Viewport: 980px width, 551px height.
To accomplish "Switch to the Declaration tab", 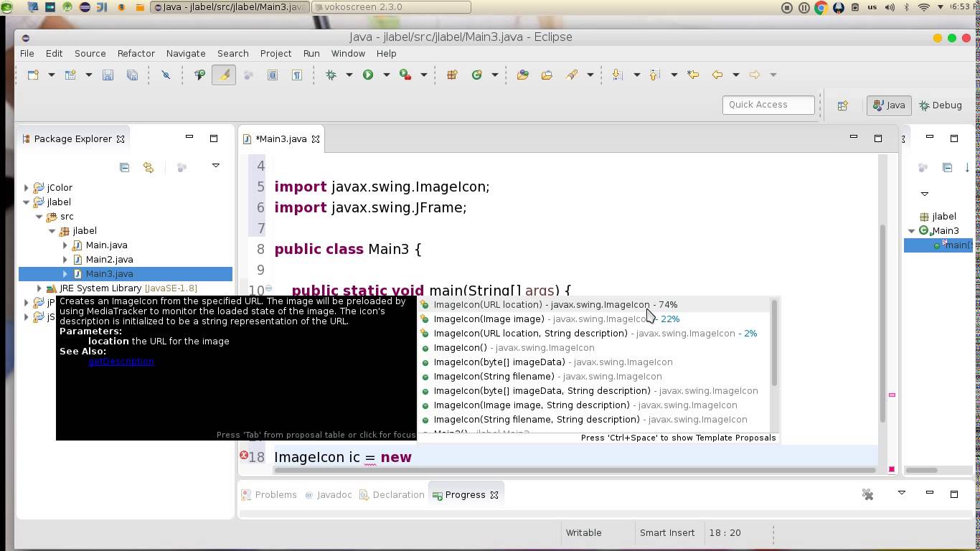I will point(392,495).
